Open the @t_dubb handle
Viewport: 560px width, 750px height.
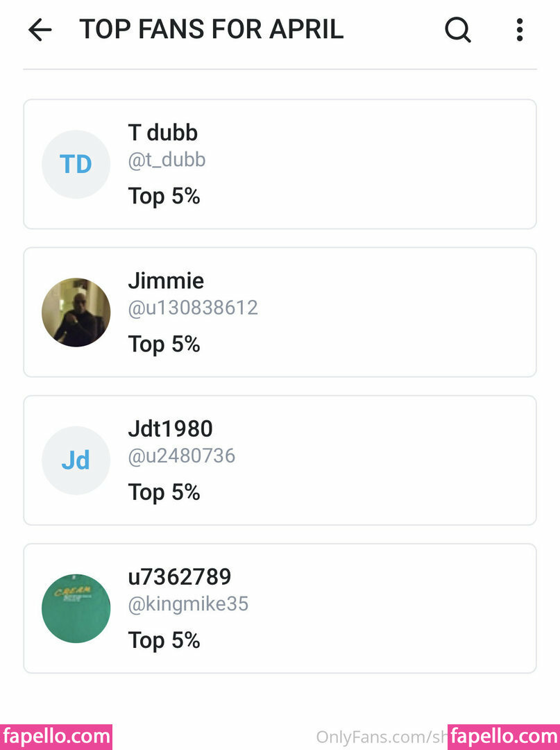(167, 160)
